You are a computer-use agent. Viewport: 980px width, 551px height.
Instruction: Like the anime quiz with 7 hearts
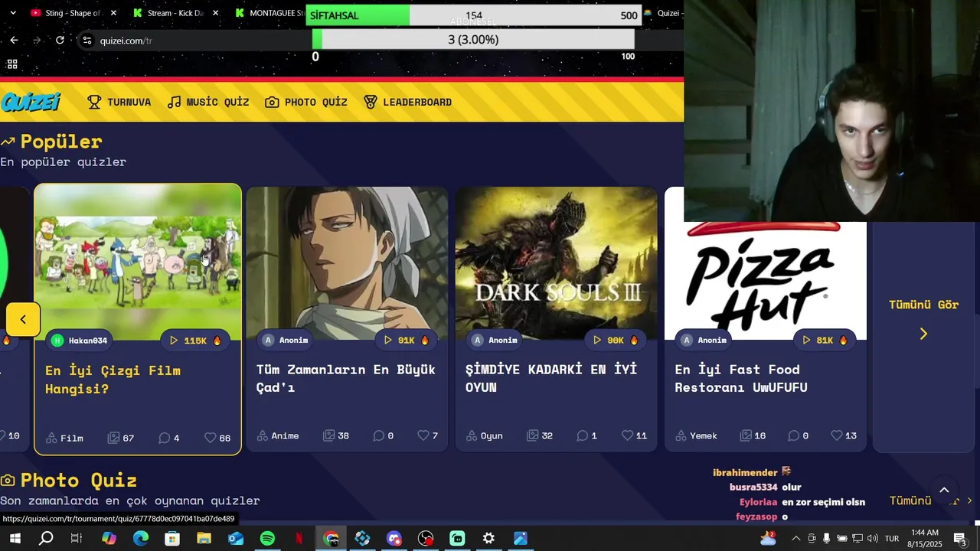coord(427,435)
